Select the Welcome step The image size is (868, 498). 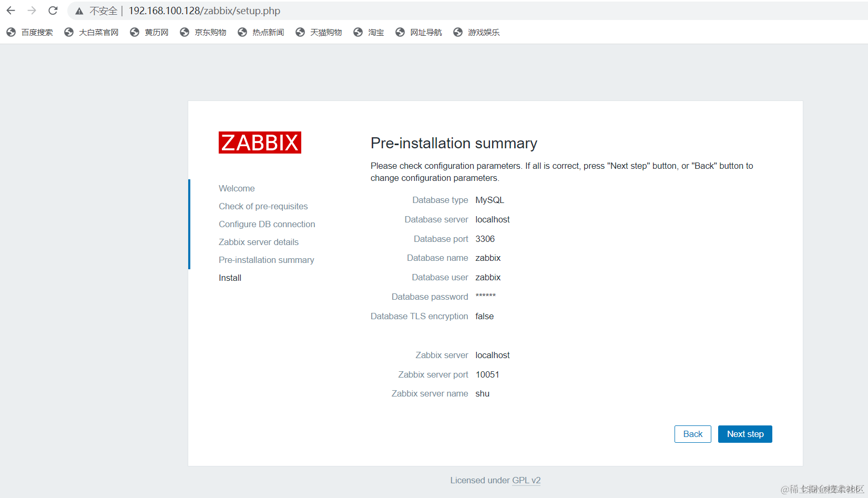pos(237,188)
